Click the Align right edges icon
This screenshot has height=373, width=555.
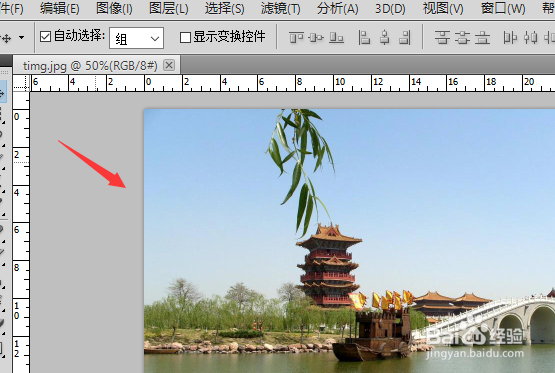[x=405, y=38]
